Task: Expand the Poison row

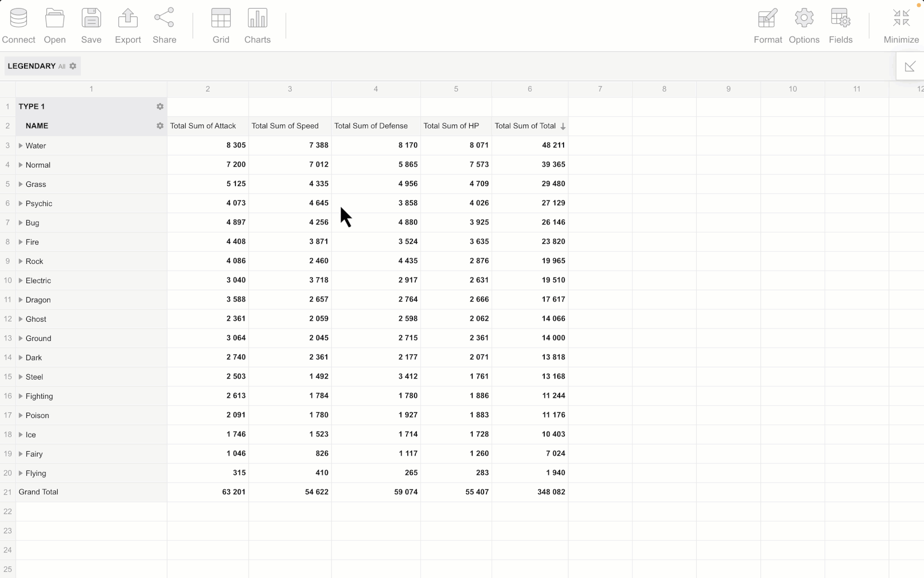Action: 21,415
